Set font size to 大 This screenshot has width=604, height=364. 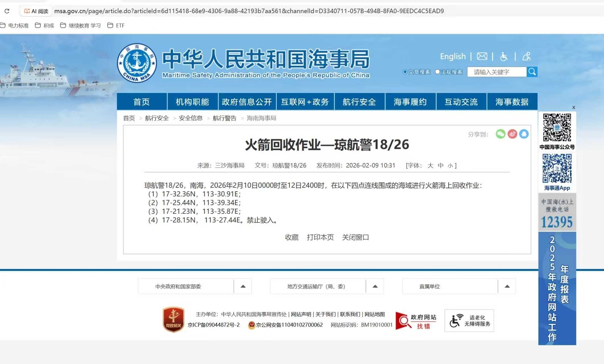[x=430, y=166]
